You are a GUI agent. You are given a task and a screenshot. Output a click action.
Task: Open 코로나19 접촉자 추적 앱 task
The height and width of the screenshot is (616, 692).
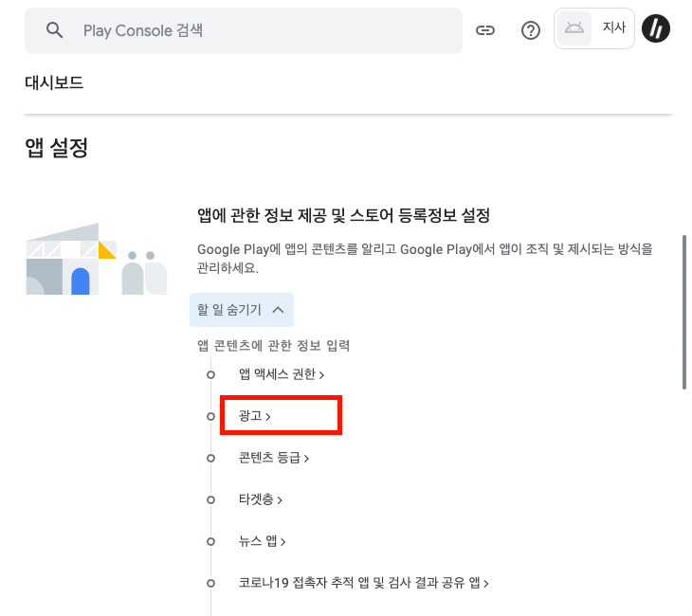[x=364, y=583]
